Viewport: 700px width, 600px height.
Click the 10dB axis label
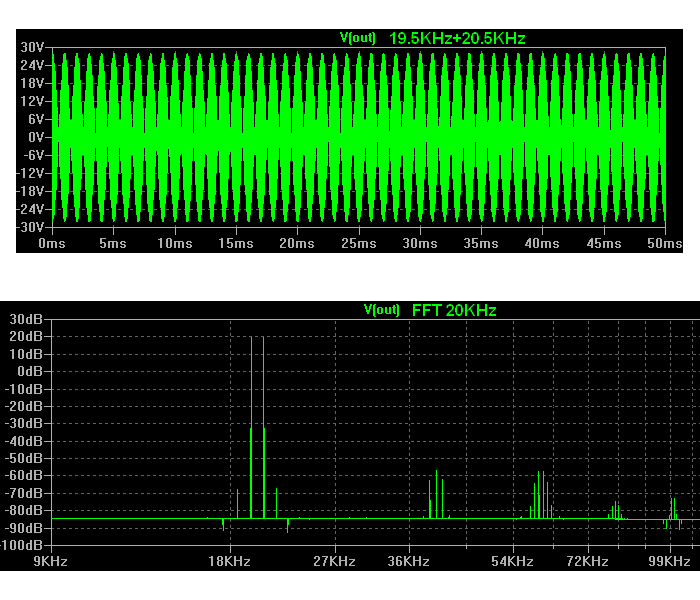click(26, 354)
